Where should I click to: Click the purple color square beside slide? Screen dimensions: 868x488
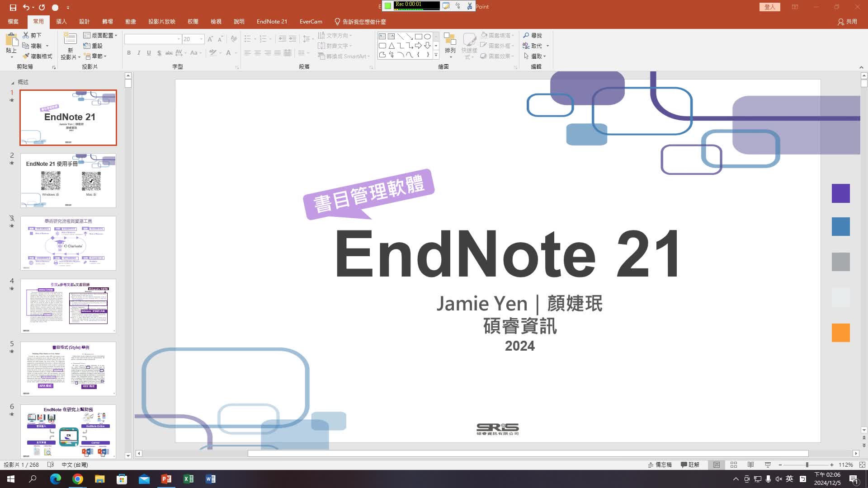[x=840, y=193]
